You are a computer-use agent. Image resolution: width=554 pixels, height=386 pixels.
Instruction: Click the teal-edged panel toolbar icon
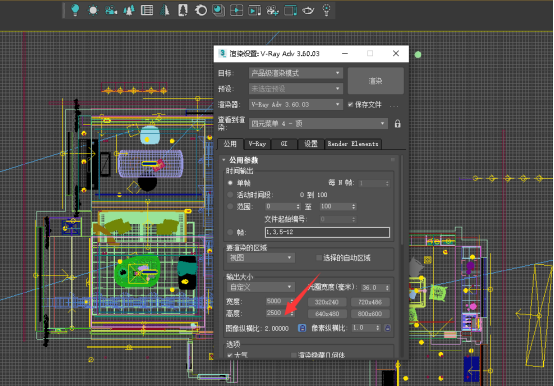coord(290,10)
